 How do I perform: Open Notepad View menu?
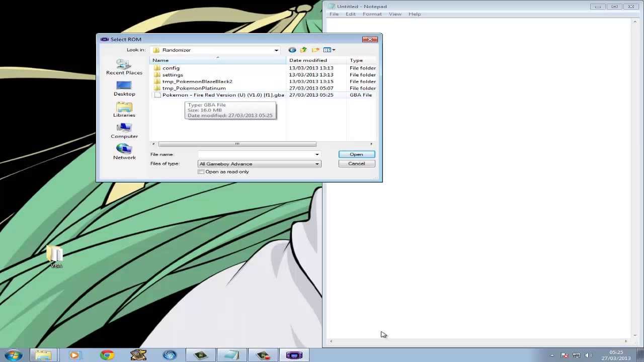click(395, 14)
